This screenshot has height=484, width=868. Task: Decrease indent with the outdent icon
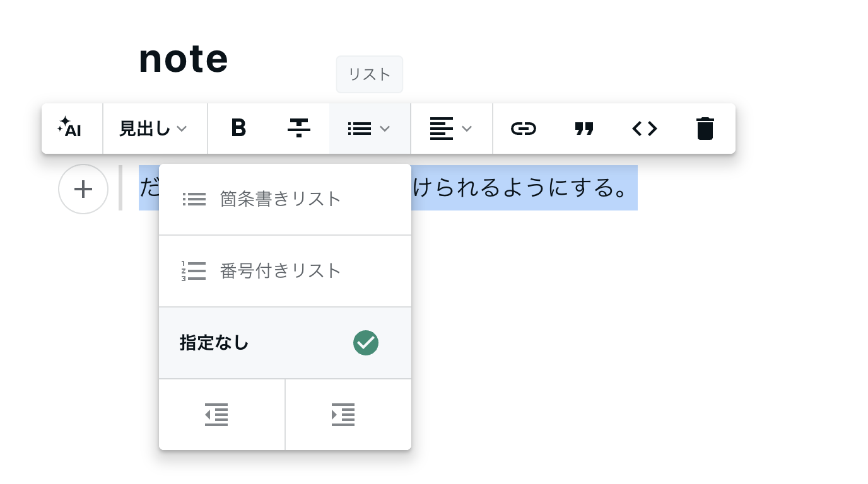216,415
